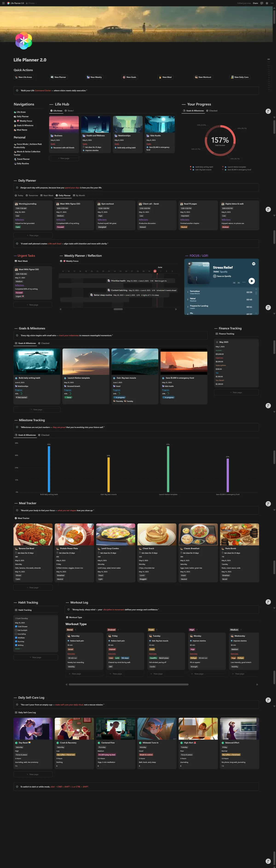Open Morning journaling card icon
This screenshot has height=868, width=276.
tap(17, 204)
